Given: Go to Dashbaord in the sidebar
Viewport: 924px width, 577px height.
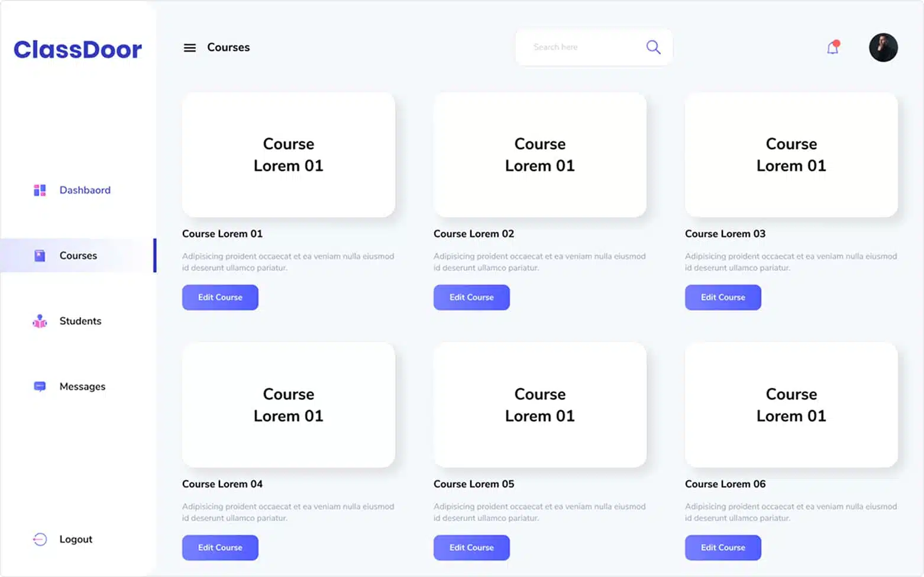Looking at the screenshot, I should (85, 190).
